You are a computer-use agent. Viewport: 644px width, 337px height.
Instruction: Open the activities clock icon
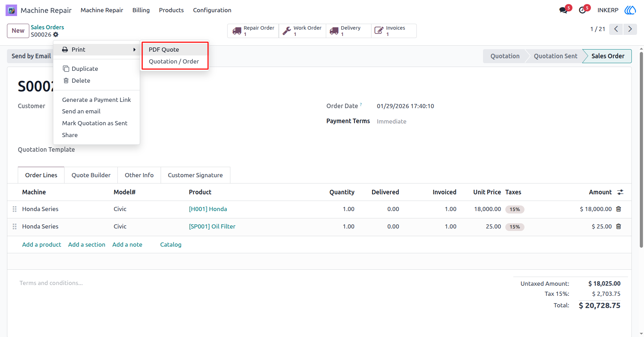click(582, 10)
